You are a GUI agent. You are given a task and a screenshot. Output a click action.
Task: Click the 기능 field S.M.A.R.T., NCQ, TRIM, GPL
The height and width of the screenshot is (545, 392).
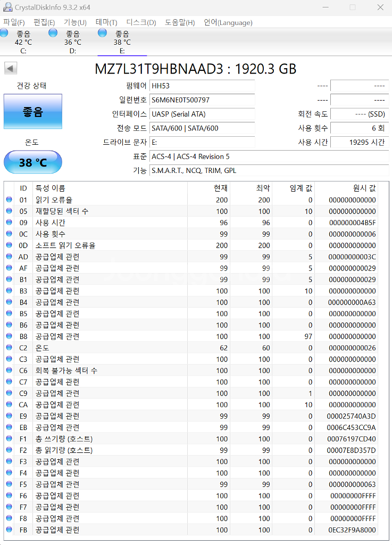[x=269, y=171]
